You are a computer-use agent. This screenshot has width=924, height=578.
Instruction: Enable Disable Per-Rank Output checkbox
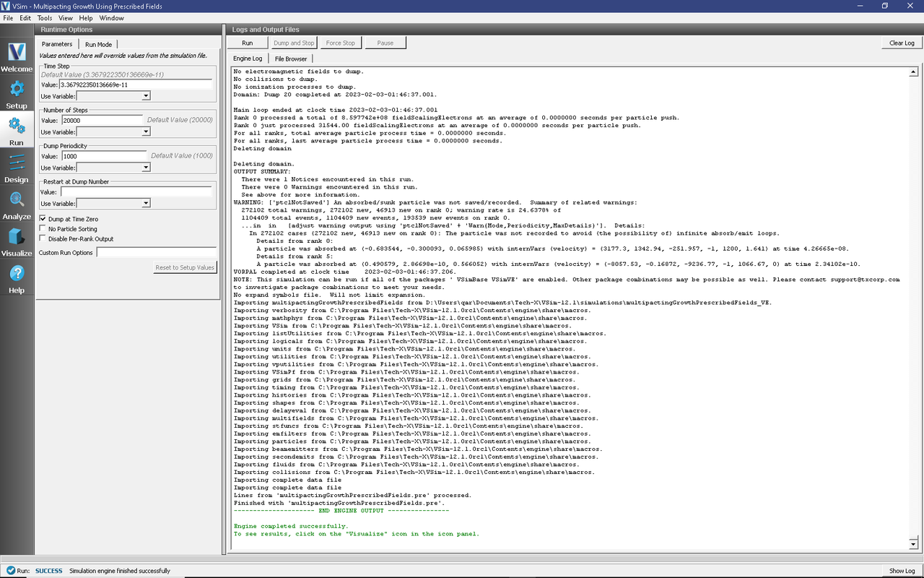tap(43, 239)
